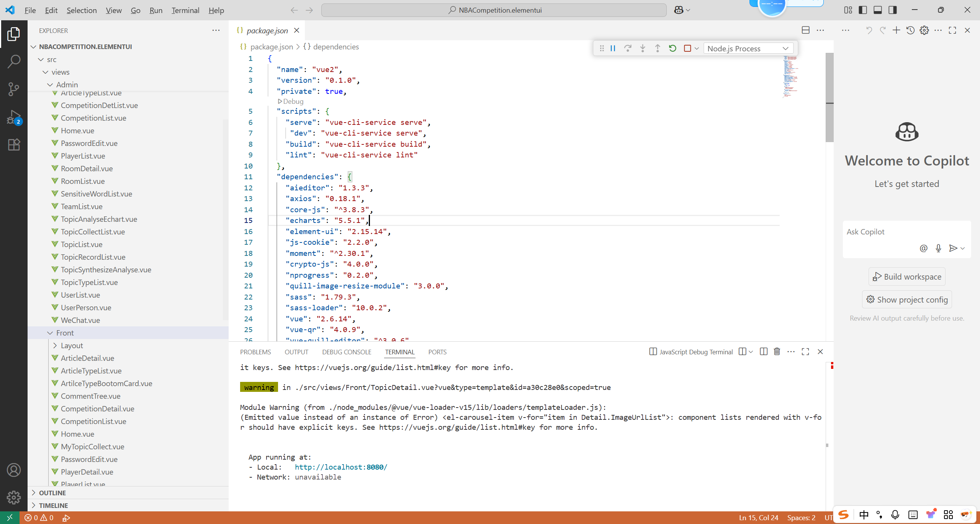980x524 pixels.
Task: Click the Sogou input method S icon
Action: pyautogui.click(x=843, y=514)
